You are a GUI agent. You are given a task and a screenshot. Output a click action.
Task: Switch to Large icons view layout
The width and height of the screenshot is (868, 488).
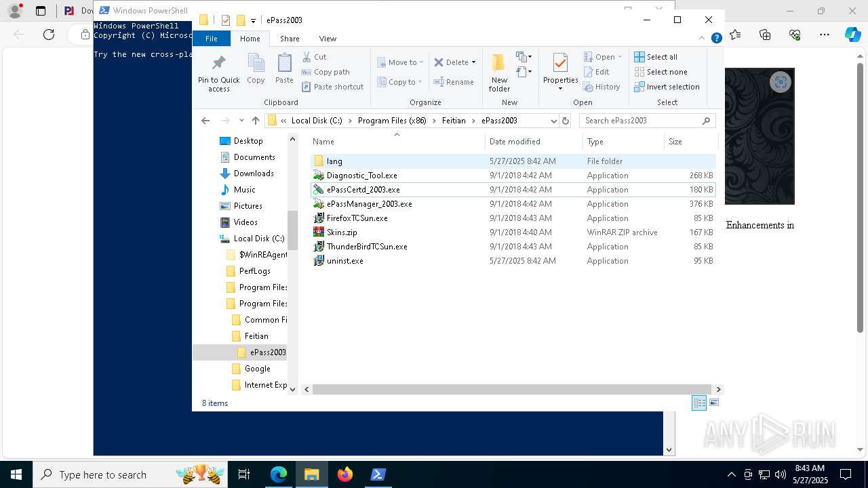[x=713, y=403]
